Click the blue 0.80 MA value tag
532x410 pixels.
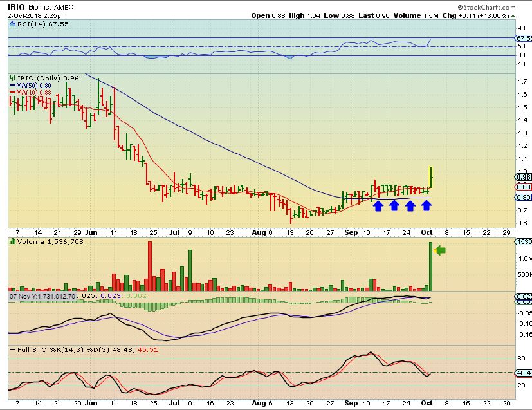(x=523, y=197)
